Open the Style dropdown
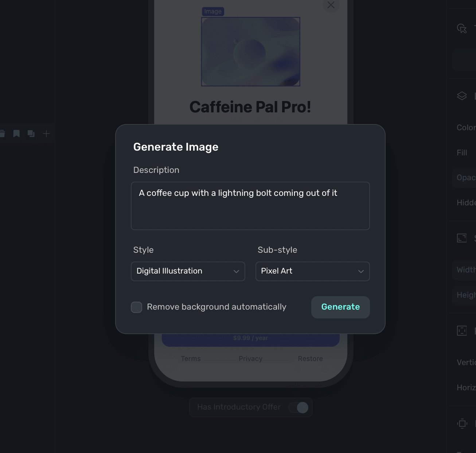The width and height of the screenshot is (476, 453). pos(188,271)
